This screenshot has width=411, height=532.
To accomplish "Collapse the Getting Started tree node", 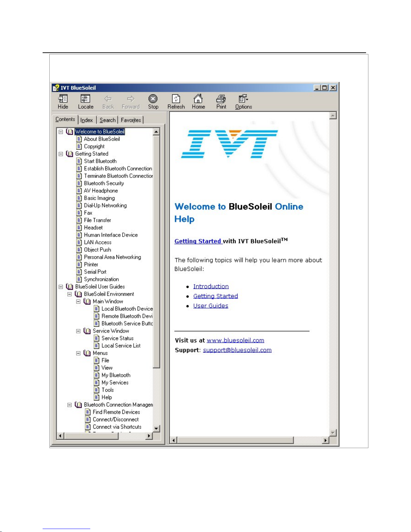I will [61, 154].
